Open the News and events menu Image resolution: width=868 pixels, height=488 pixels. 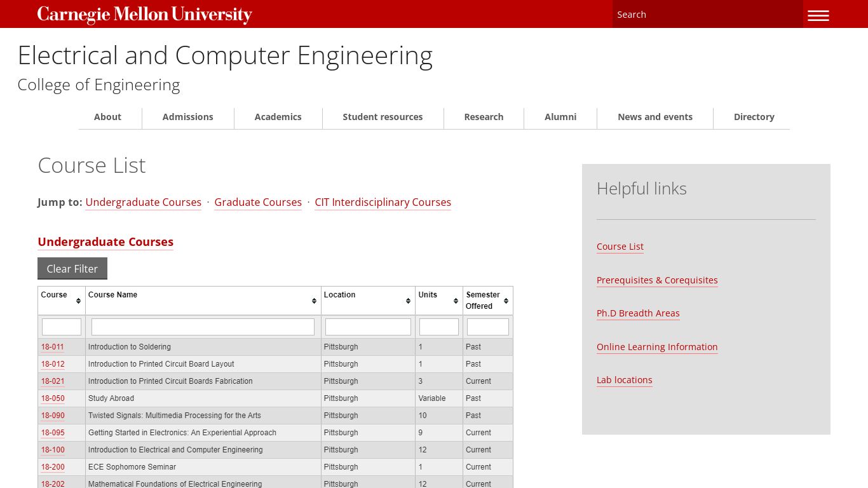(655, 117)
